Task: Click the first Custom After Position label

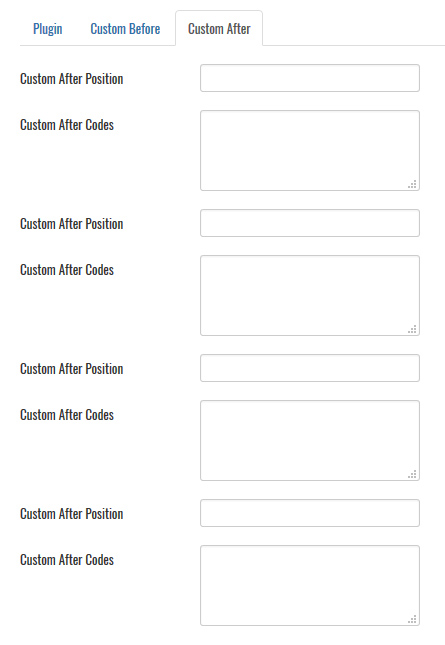Action: [x=72, y=79]
